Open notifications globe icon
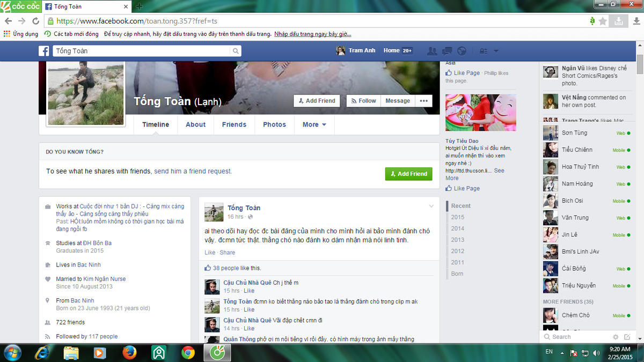 (462, 51)
